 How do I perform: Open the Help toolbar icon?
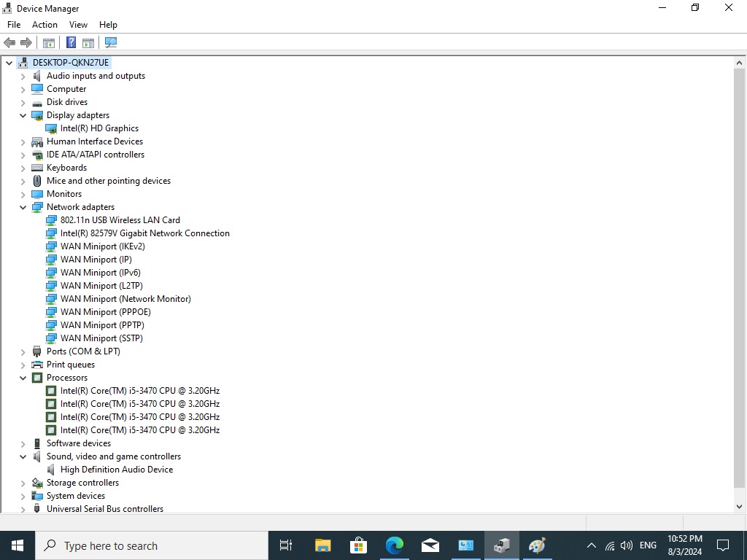[x=71, y=42]
